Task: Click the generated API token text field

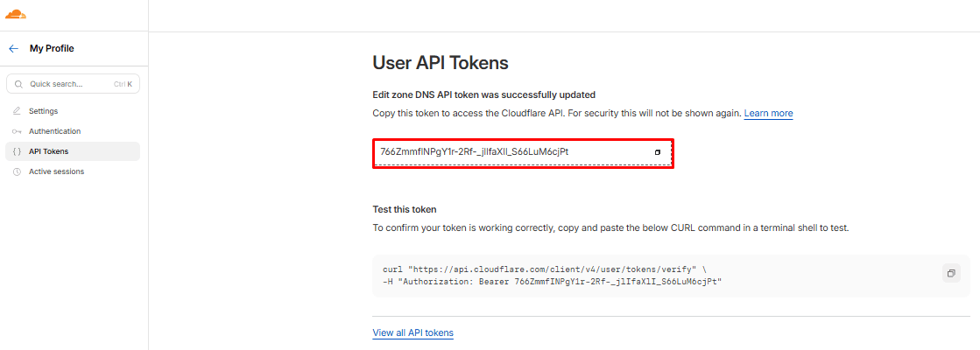Action: coord(508,152)
